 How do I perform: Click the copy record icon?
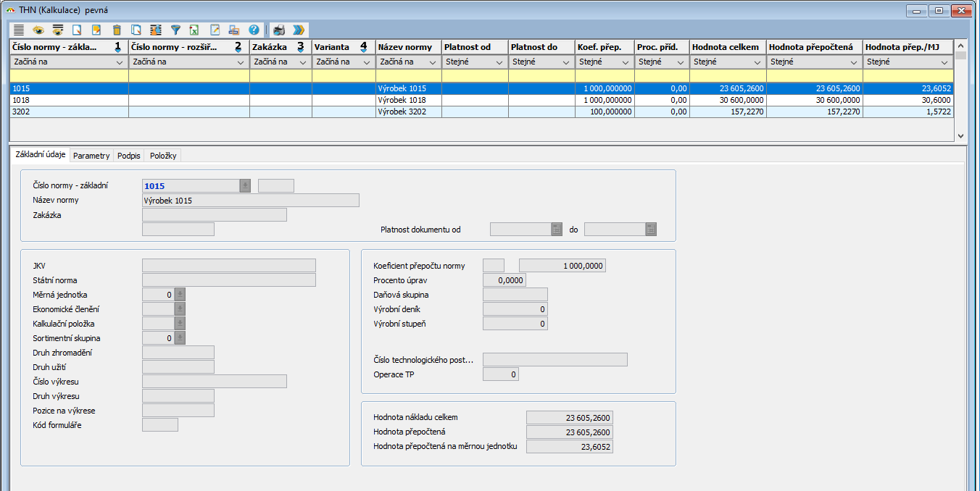[x=136, y=30]
